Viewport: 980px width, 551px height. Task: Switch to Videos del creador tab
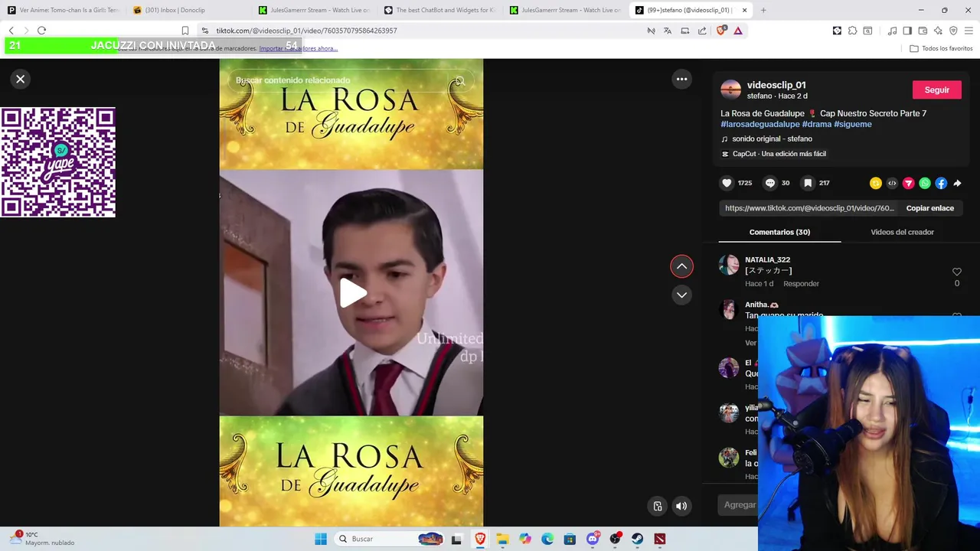point(902,232)
